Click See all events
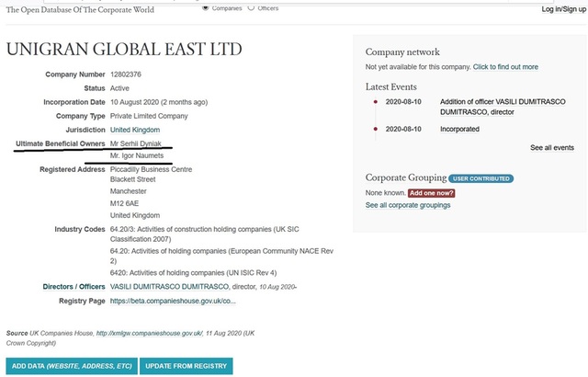The image size is (588, 377). pos(551,147)
